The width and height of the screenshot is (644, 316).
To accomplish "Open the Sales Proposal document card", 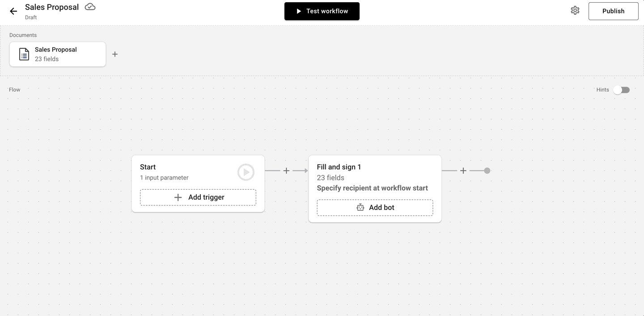I will [57, 54].
